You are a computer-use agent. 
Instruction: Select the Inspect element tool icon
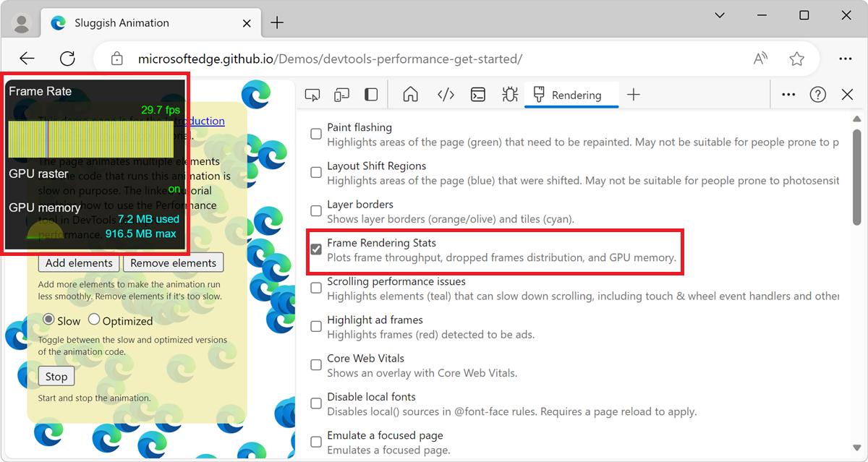tap(312, 95)
